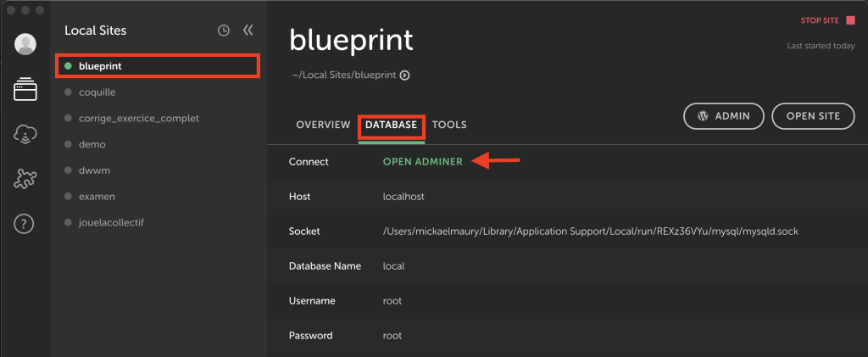The width and height of the screenshot is (868, 357).
Task: Click the blueprint site title heading
Action: click(352, 42)
